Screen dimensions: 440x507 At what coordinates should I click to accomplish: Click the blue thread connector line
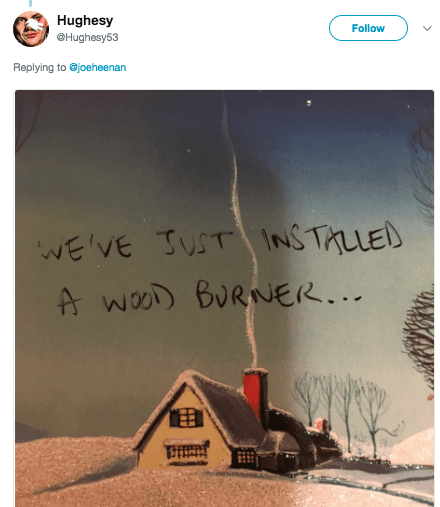(x=30, y=3)
